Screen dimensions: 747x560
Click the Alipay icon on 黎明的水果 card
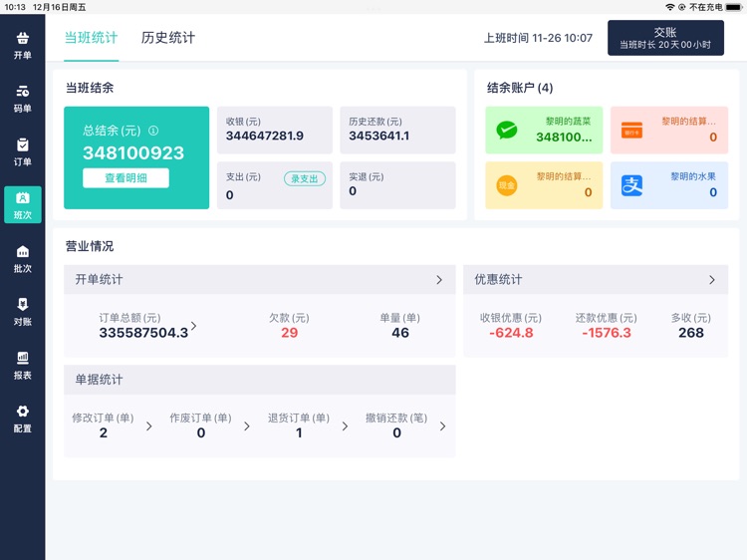(631, 185)
